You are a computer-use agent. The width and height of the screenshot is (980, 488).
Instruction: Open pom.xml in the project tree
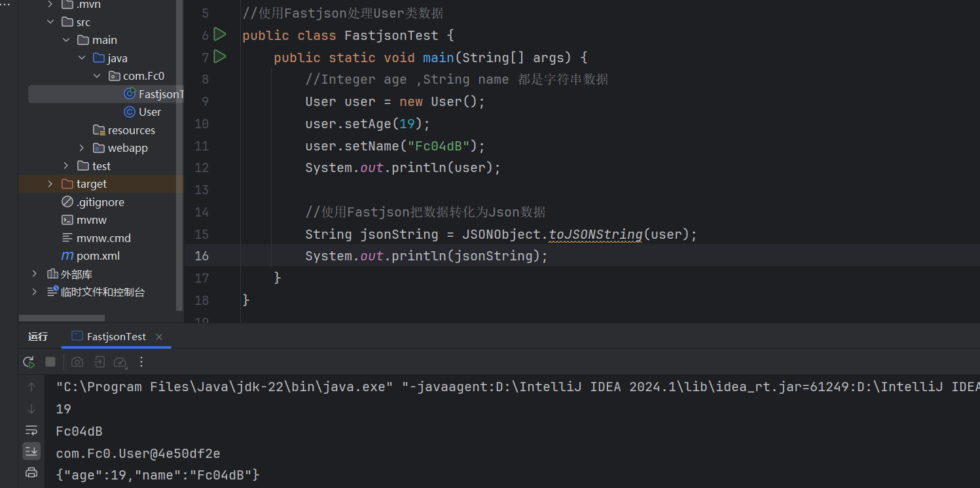pos(98,256)
